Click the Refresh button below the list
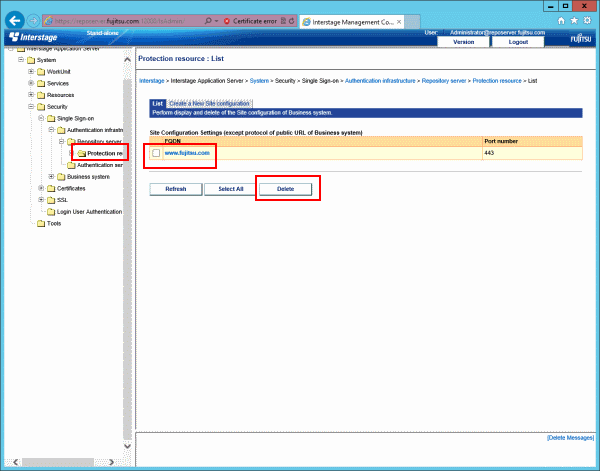This screenshot has height=471, width=600. tap(176, 189)
